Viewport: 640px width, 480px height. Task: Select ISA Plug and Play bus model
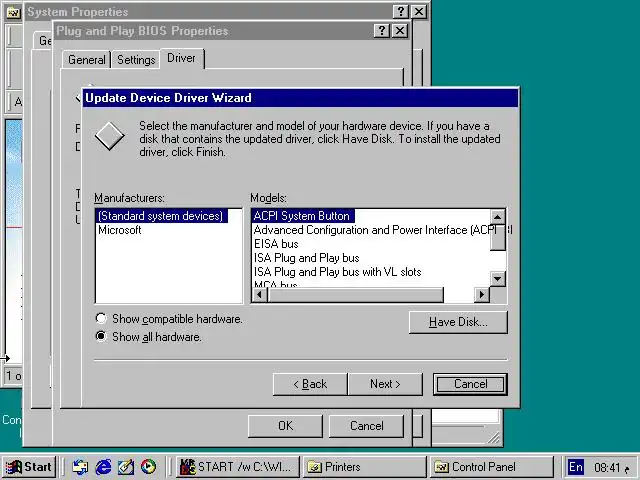[307, 258]
